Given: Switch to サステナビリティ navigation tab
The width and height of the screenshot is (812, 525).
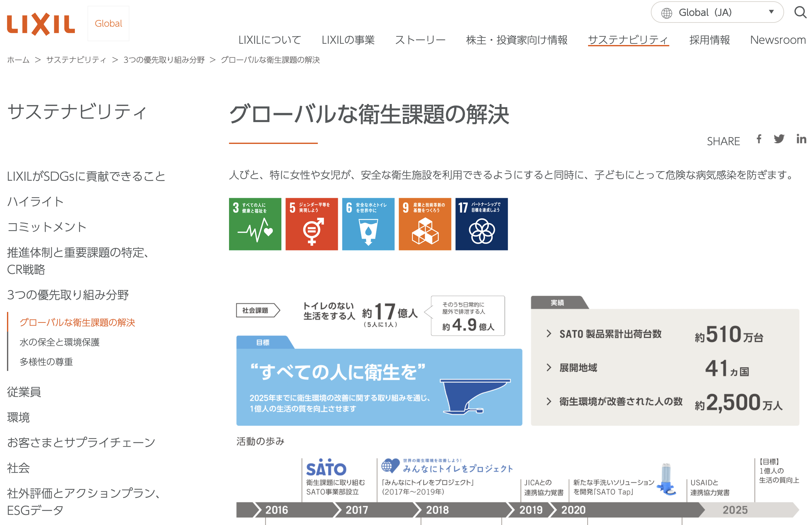Looking at the screenshot, I should (629, 40).
